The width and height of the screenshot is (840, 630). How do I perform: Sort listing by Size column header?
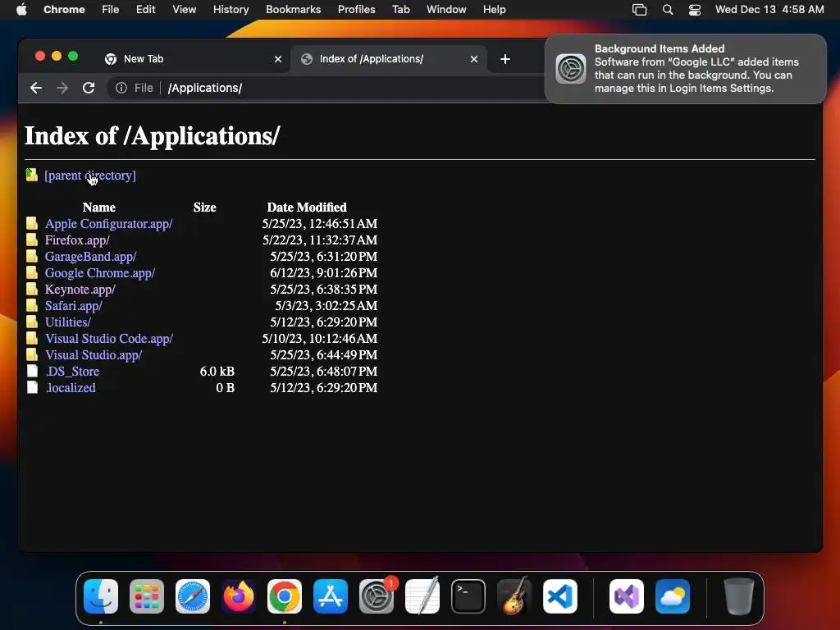204,208
